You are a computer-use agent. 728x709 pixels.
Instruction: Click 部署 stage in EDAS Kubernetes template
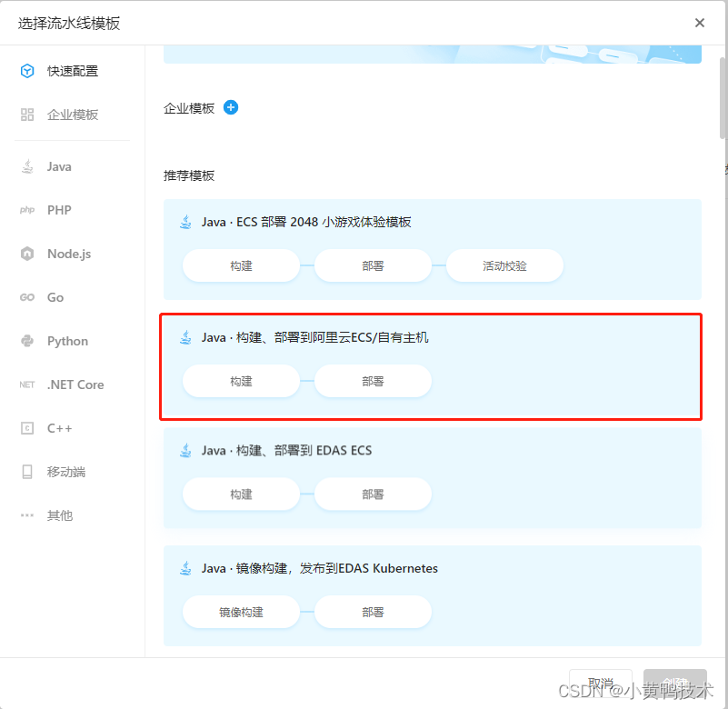[373, 612]
